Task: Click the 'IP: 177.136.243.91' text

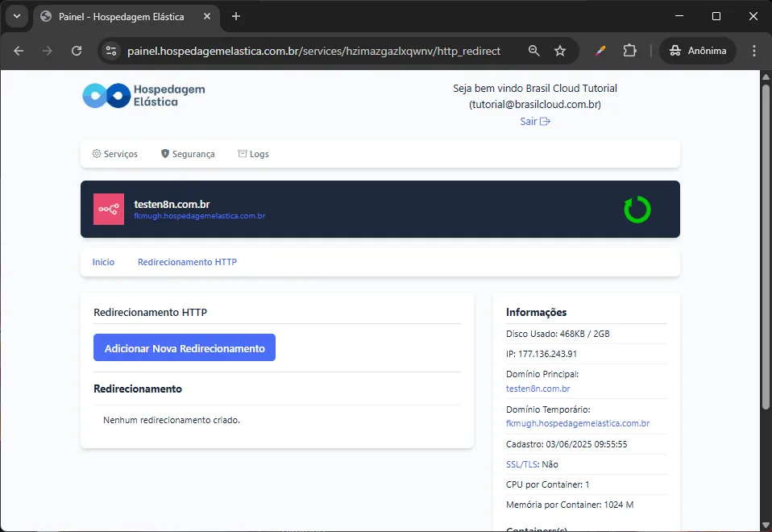Action: [541, 354]
